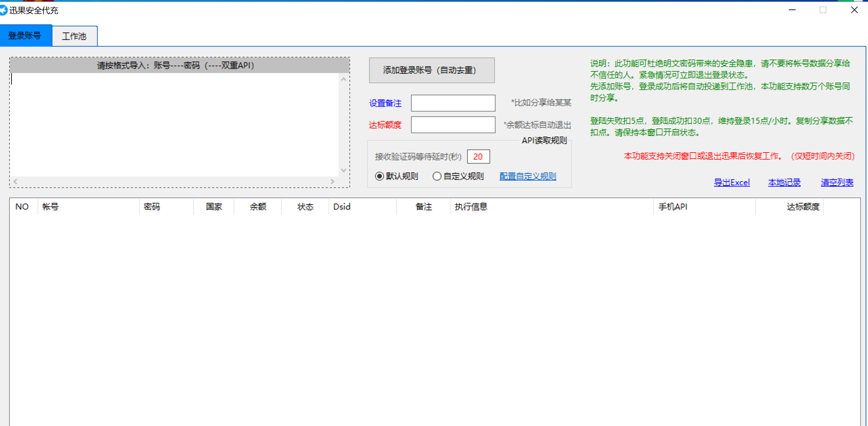Click the red 达标额度 label
The width and height of the screenshot is (868, 426).
coord(385,125)
